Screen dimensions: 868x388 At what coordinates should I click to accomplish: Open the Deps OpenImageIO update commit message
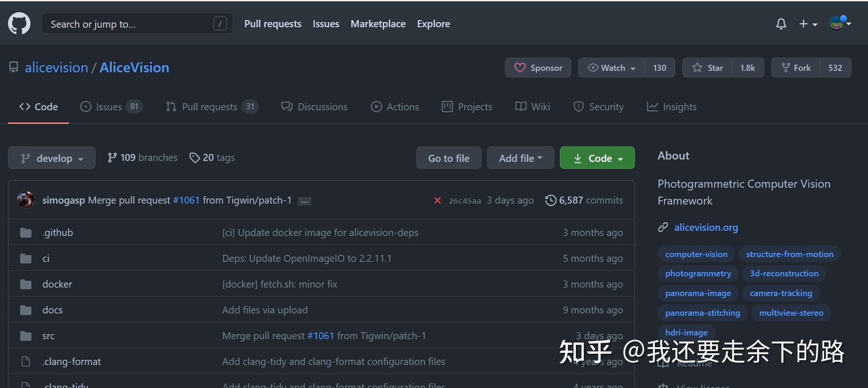307,258
